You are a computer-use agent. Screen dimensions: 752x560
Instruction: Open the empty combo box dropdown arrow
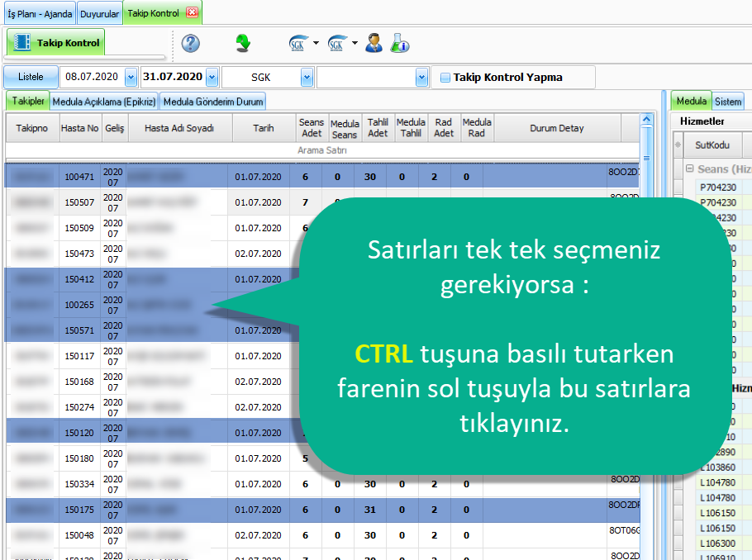point(421,77)
